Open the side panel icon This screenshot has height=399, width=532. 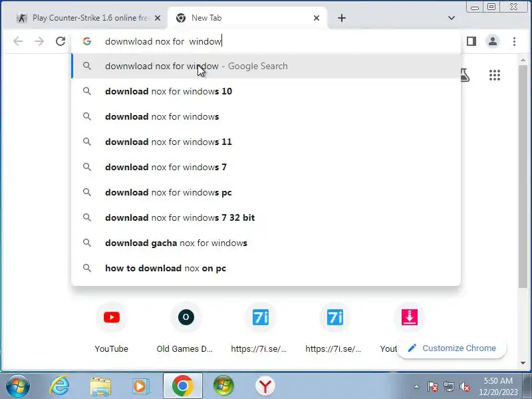click(x=471, y=41)
